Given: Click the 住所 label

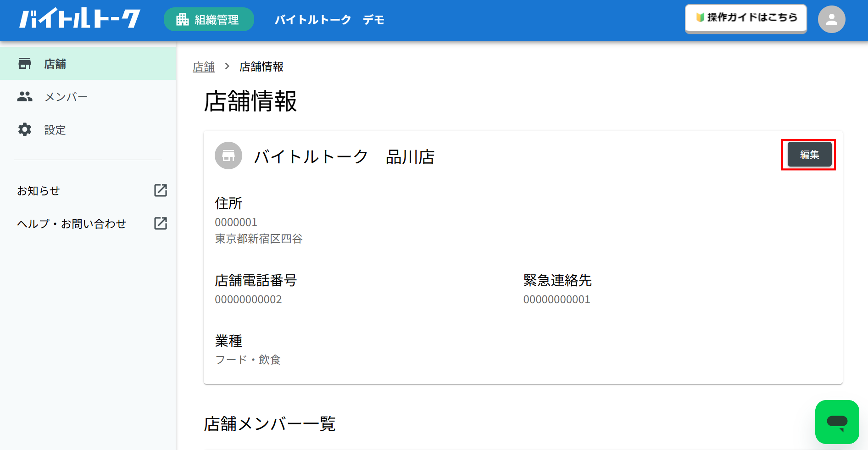Looking at the screenshot, I should pyautogui.click(x=228, y=203).
